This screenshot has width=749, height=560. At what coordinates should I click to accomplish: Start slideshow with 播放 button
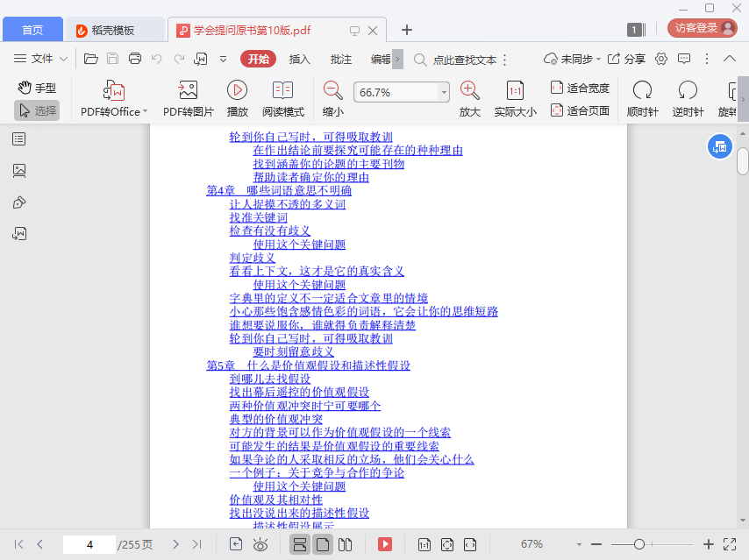pos(237,99)
